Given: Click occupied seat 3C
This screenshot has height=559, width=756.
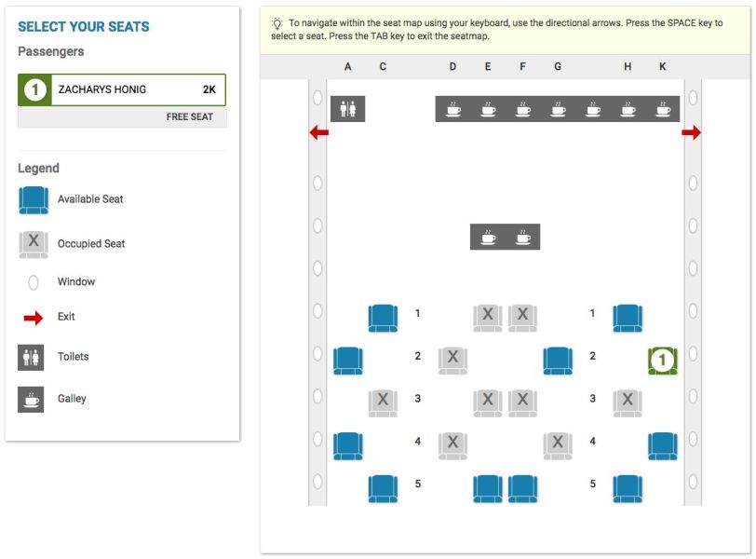Looking at the screenshot, I should coord(383,403).
